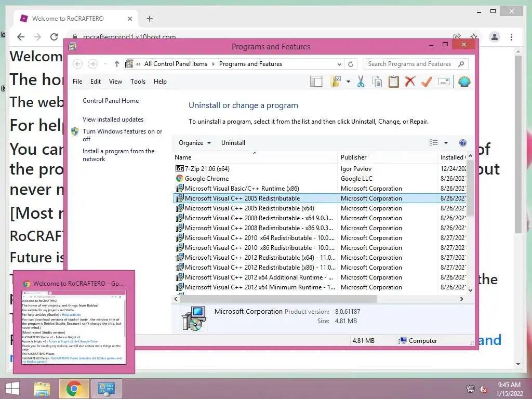Click the Back arrow in Programs and Features
The image size is (532, 399).
coord(78,64)
